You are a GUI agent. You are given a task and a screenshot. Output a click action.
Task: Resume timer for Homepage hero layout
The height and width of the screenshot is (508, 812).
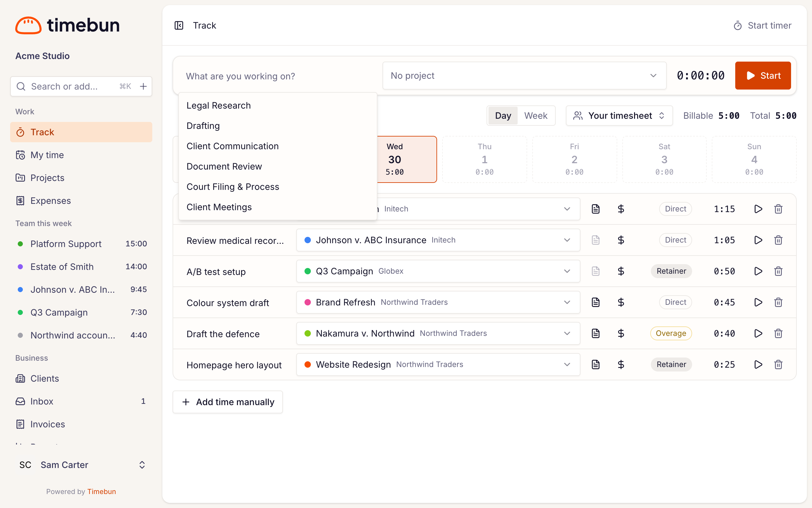pyautogui.click(x=758, y=364)
